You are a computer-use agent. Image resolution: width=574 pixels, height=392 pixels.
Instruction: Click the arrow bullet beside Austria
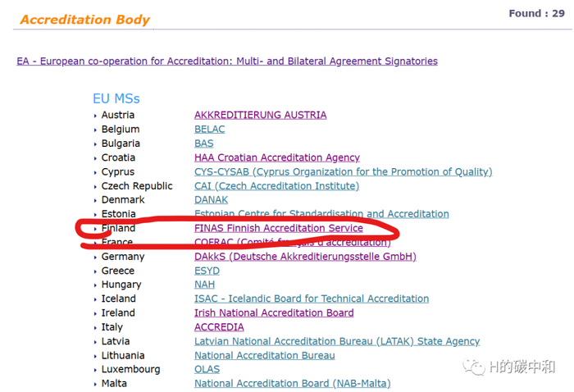pyautogui.click(x=95, y=116)
